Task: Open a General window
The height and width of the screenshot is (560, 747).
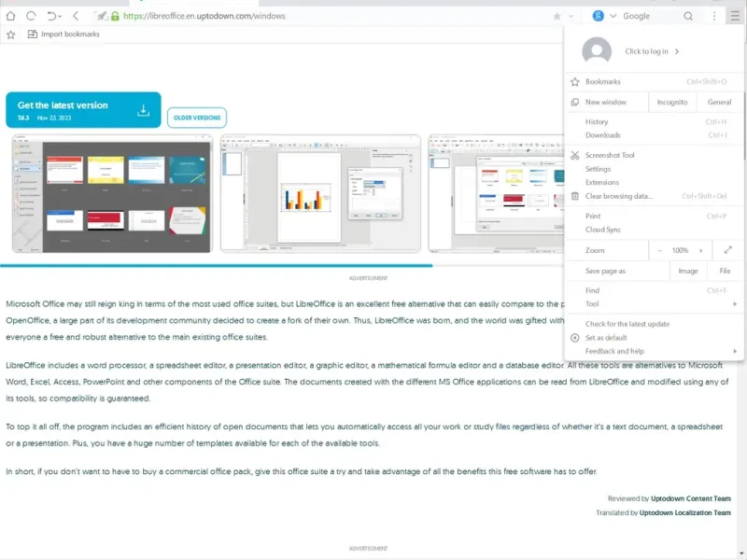Action: (x=719, y=102)
